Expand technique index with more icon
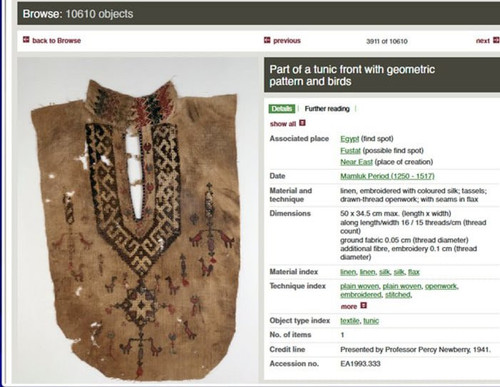This screenshot has height=387, width=500. [x=363, y=305]
